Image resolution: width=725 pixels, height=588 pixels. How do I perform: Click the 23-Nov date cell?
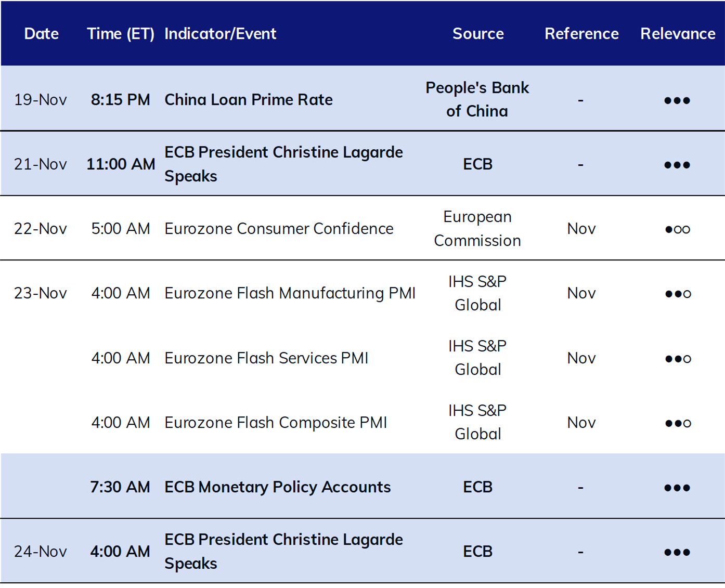point(41,293)
